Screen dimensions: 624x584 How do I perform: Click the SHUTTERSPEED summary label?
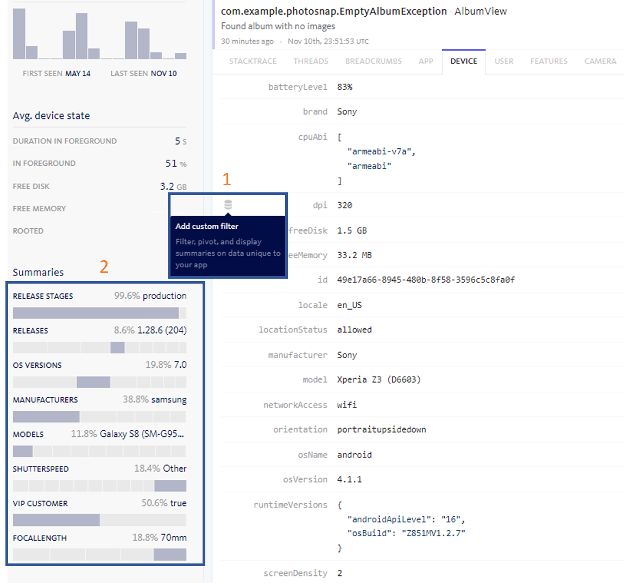click(41, 469)
